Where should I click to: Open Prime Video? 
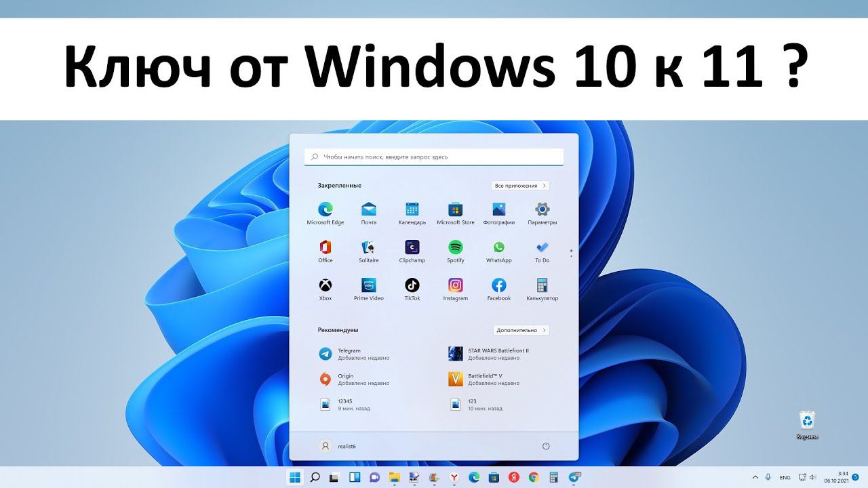pos(369,289)
